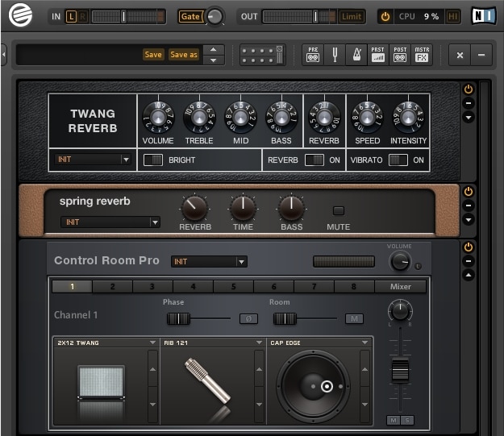Select channel tab 5

233,287
